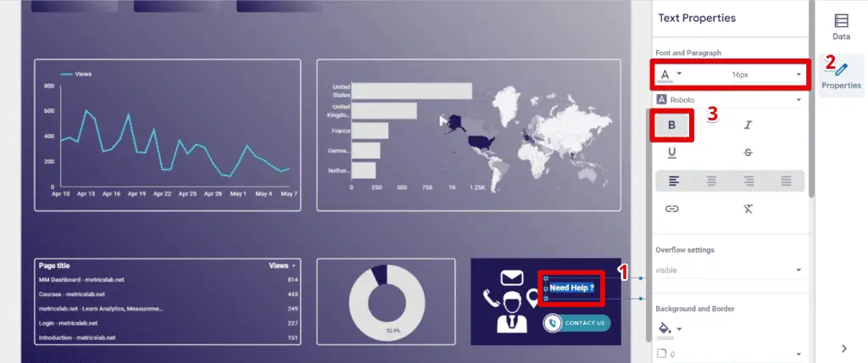Open font color dropdown
Image resolution: width=868 pixels, height=363 pixels.
click(x=670, y=75)
